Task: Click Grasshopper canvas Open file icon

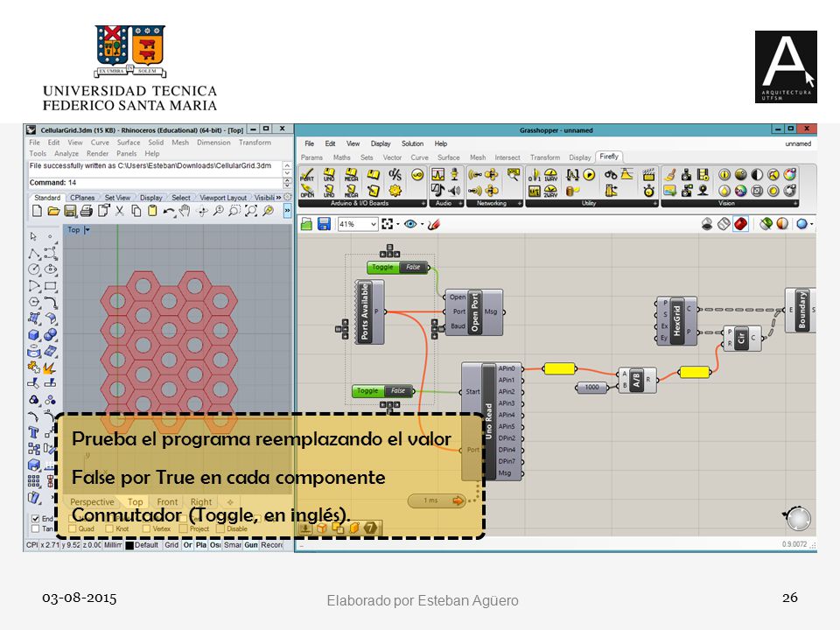Action: point(306,224)
